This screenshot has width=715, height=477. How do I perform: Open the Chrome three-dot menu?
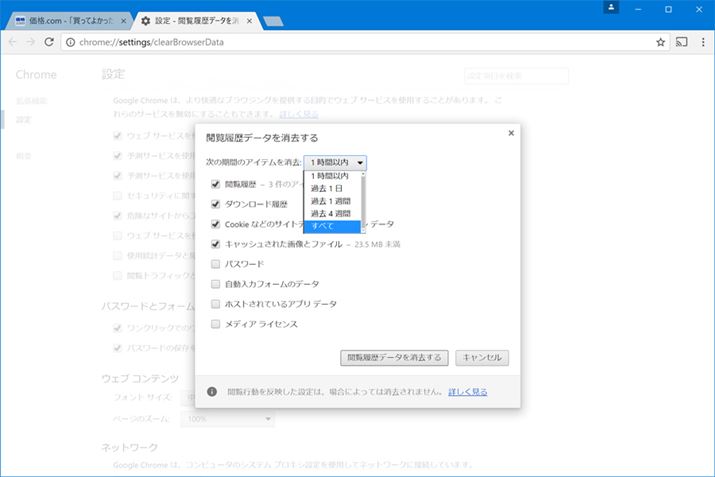[x=703, y=42]
